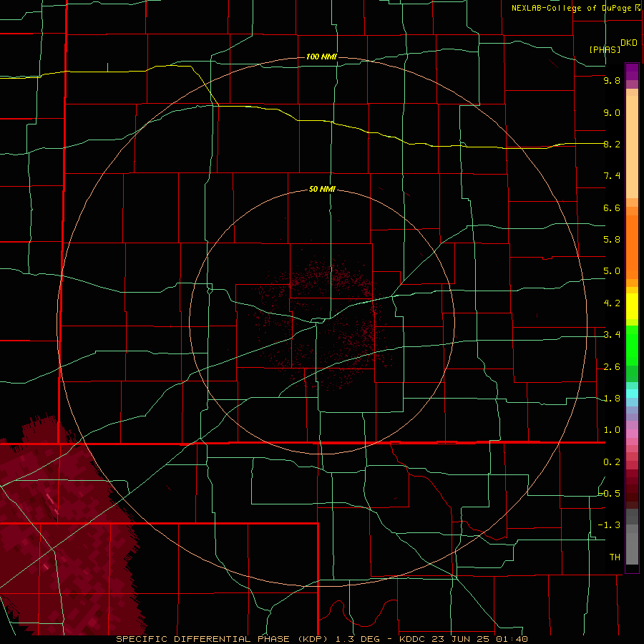Select the 100 NMI range ring label
This screenshot has width=644, height=644.
(321, 57)
